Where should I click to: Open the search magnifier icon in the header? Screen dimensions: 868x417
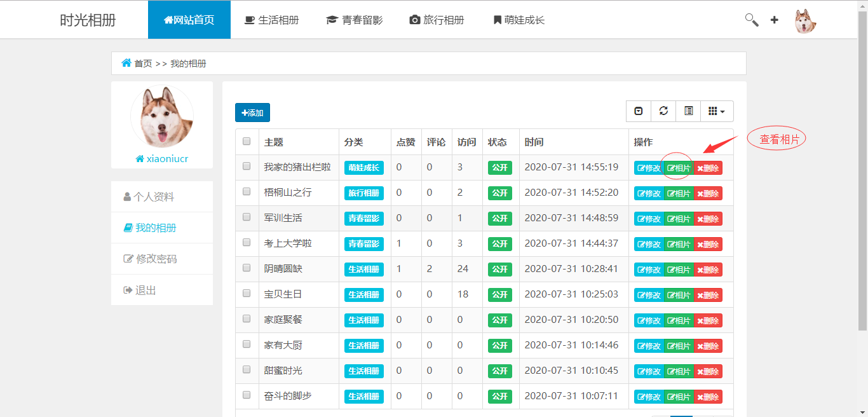pos(752,20)
